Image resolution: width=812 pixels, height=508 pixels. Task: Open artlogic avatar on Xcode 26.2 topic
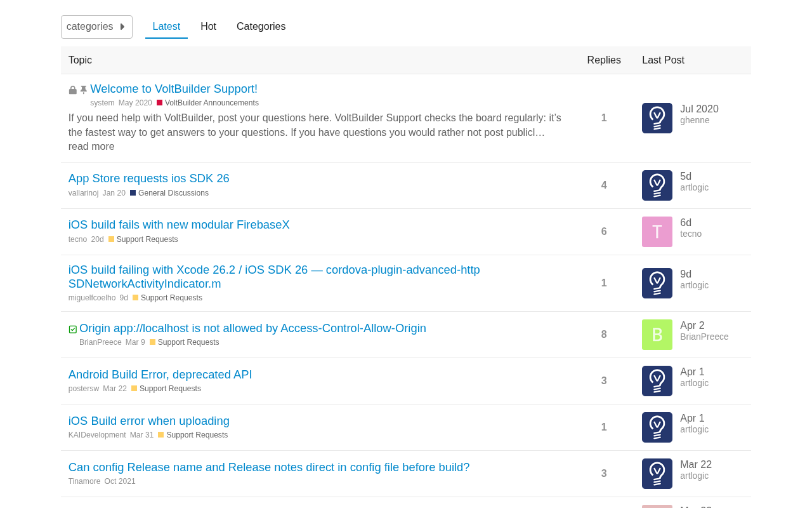657,283
